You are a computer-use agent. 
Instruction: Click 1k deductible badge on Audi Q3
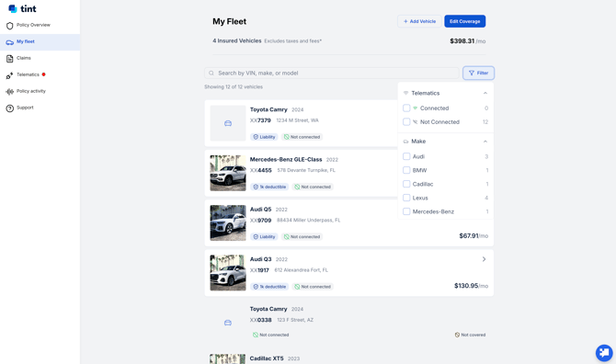pos(269,287)
